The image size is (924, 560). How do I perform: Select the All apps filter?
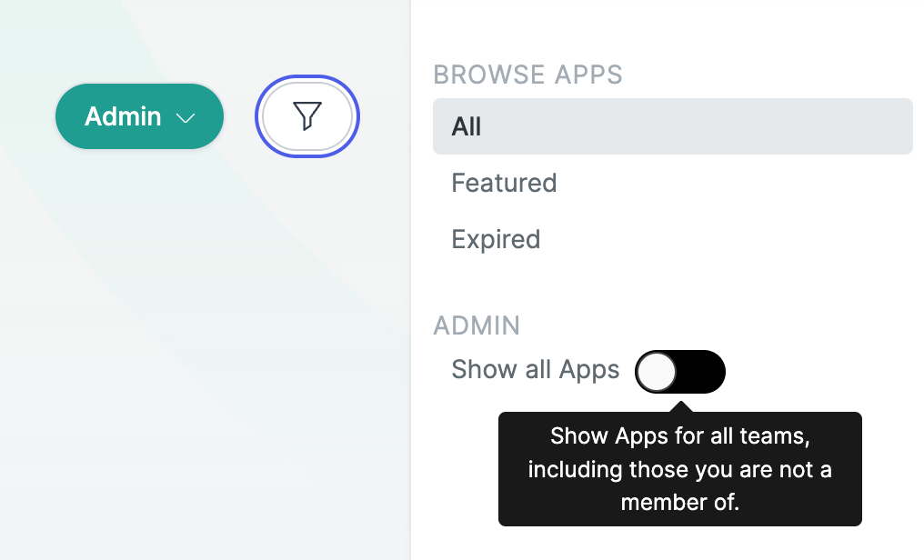[672, 126]
